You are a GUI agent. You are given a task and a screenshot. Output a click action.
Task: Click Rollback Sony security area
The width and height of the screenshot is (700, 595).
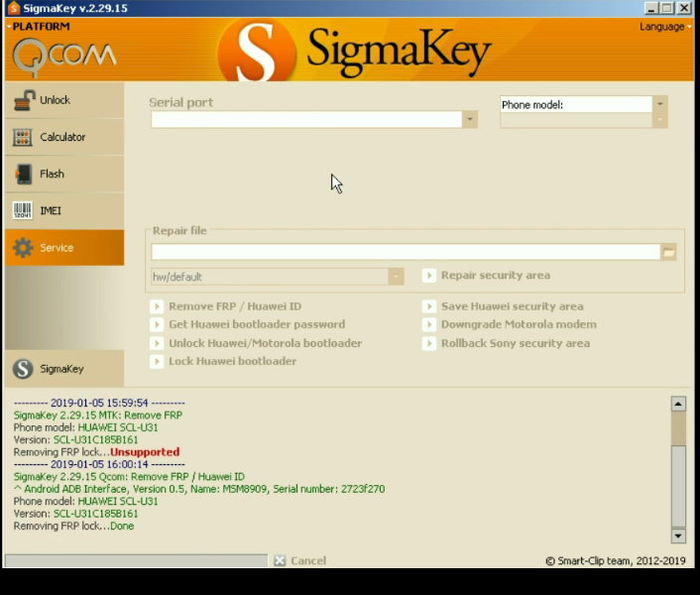pos(516,343)
